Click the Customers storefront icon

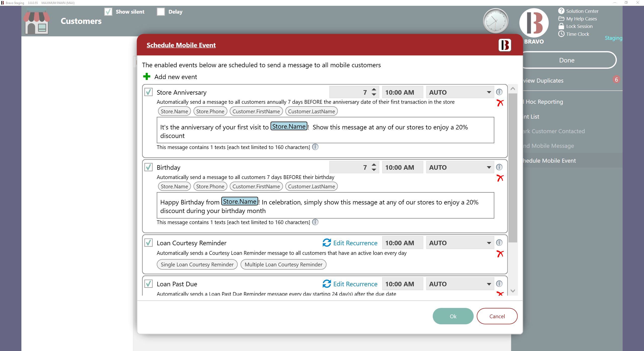pos(37,21)
